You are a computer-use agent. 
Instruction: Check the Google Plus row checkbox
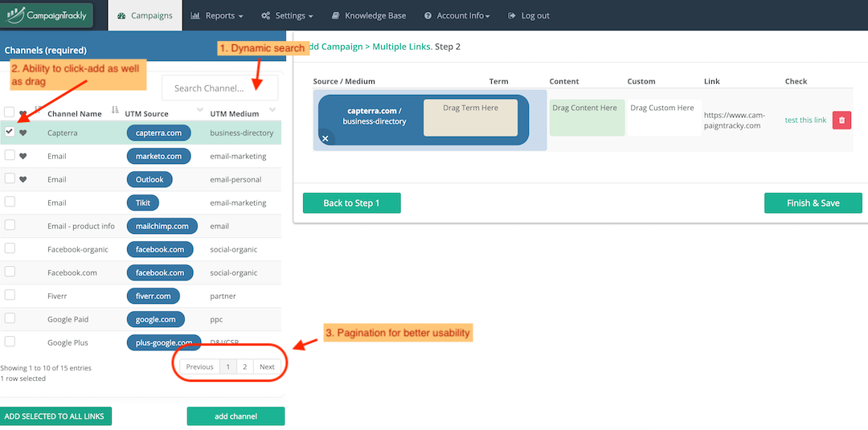pyautogui.click(x=10, y=342)
